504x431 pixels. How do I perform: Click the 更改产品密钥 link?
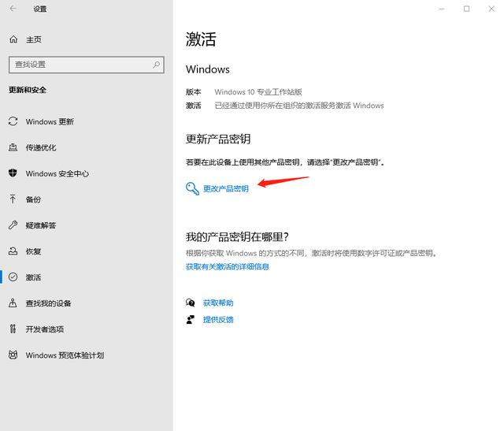pyautogui.click(x=225, y=189)
